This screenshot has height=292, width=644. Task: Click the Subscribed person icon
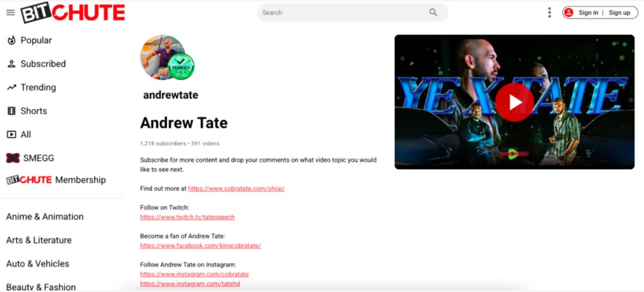11,64
